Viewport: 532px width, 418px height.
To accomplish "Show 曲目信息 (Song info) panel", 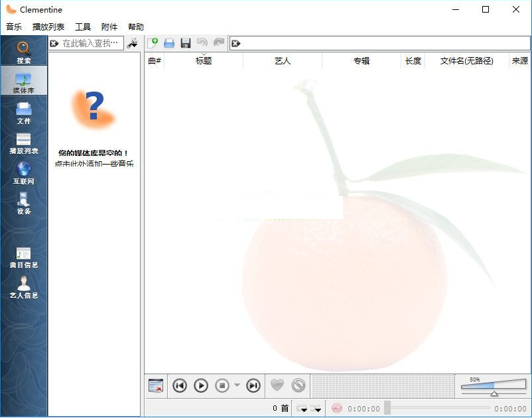I will 24,257.
